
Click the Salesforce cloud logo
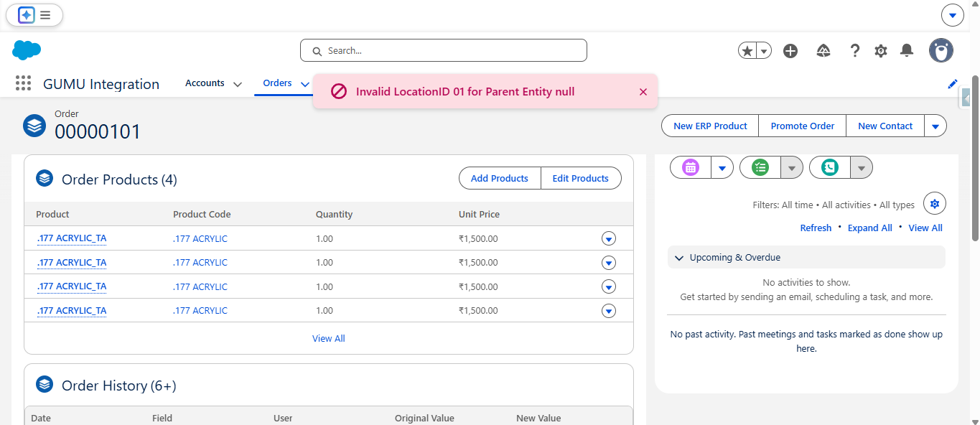click(27, 50)
